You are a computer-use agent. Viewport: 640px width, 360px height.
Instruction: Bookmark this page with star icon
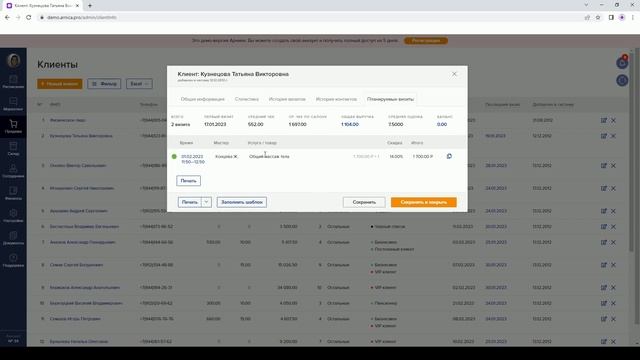pos(598,18)
